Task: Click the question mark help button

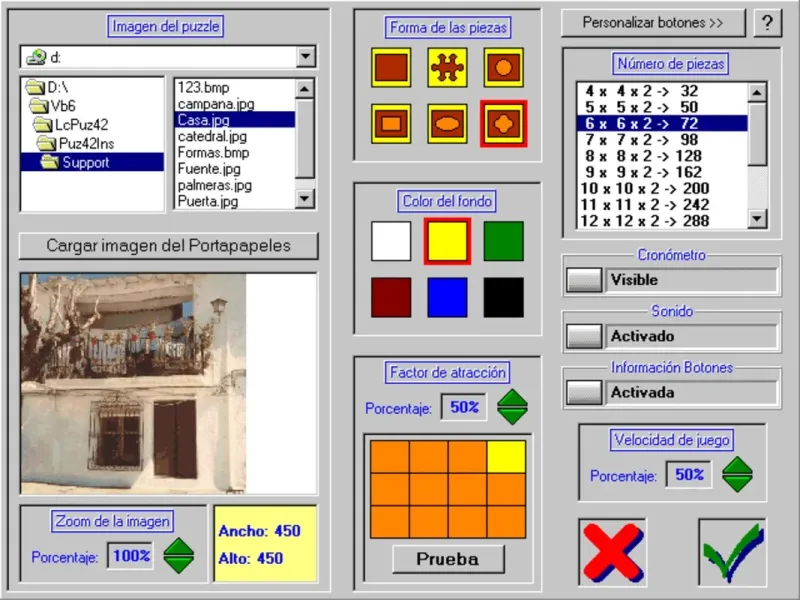Action: pyautogui.click(x=767, y=23)
